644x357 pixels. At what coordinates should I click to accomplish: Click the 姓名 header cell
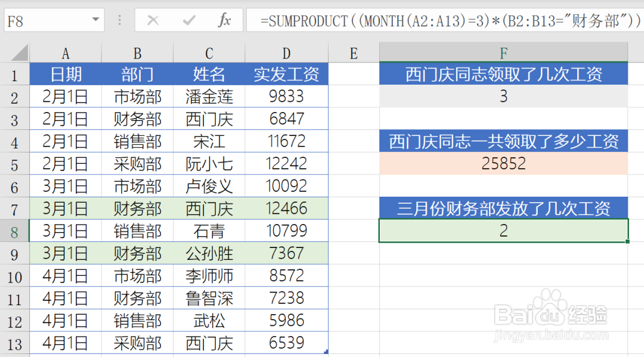209,74
